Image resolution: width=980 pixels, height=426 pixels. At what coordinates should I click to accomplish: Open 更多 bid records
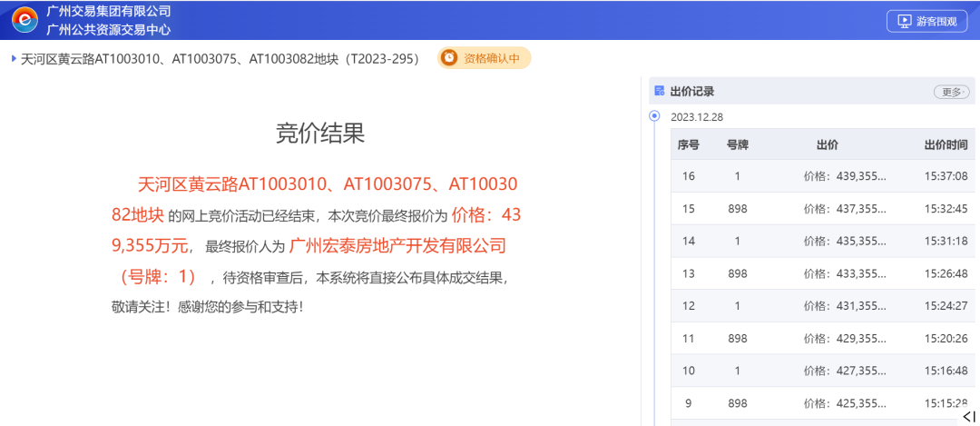coord(951,92)
